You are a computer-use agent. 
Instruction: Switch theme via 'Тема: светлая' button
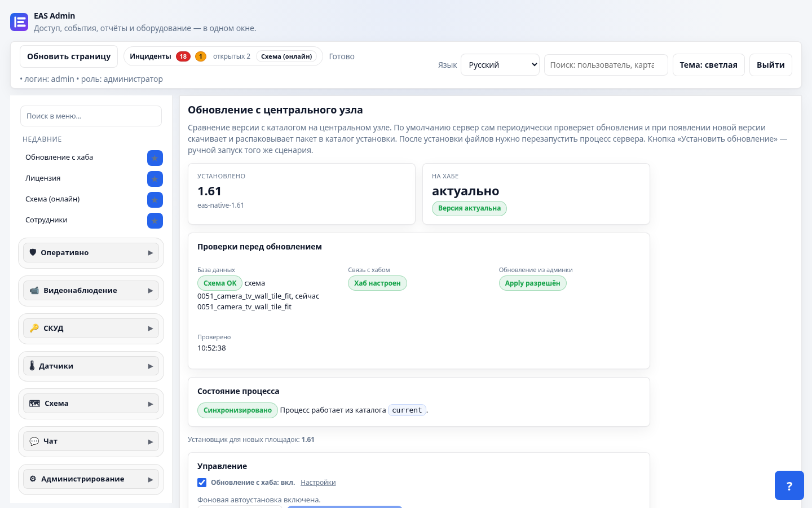[x=709, y=65]
